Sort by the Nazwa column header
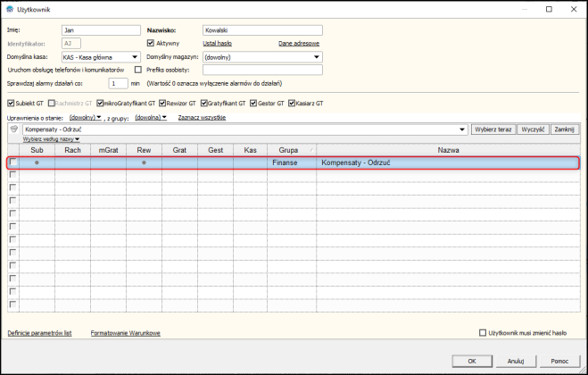588x375 pixels. (448, 150)
